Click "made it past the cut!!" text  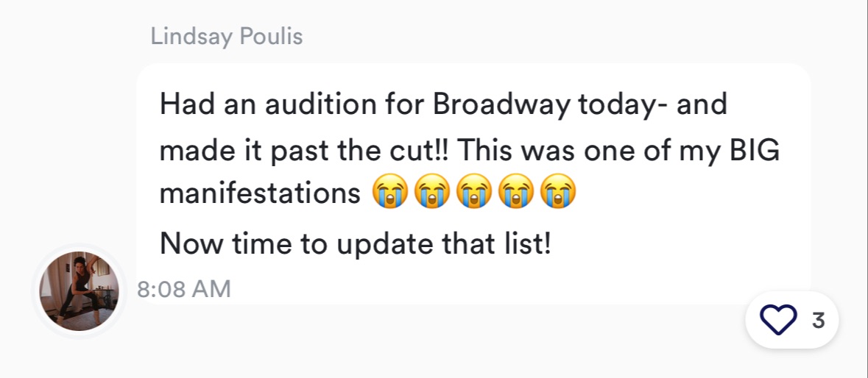[306, 151]
